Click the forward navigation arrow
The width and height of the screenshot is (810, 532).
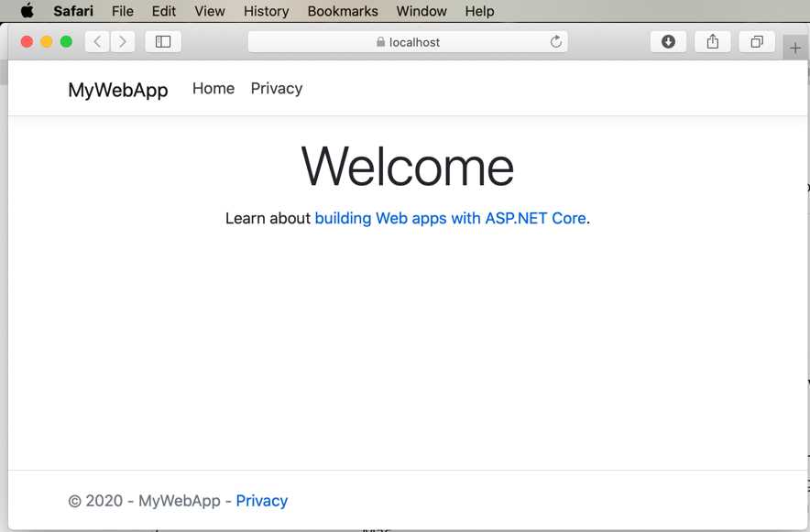click(122, 41)
